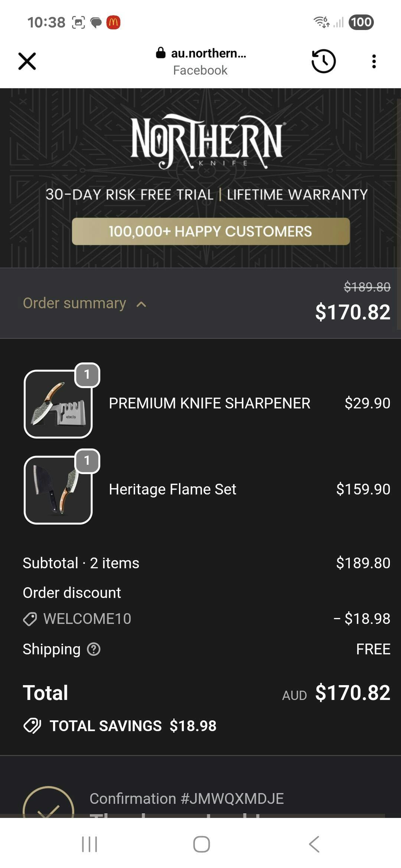Tap the Confirmation #JMWQXMDJE text
Viewport: 401px width, 868px height.
coord(186,799)
